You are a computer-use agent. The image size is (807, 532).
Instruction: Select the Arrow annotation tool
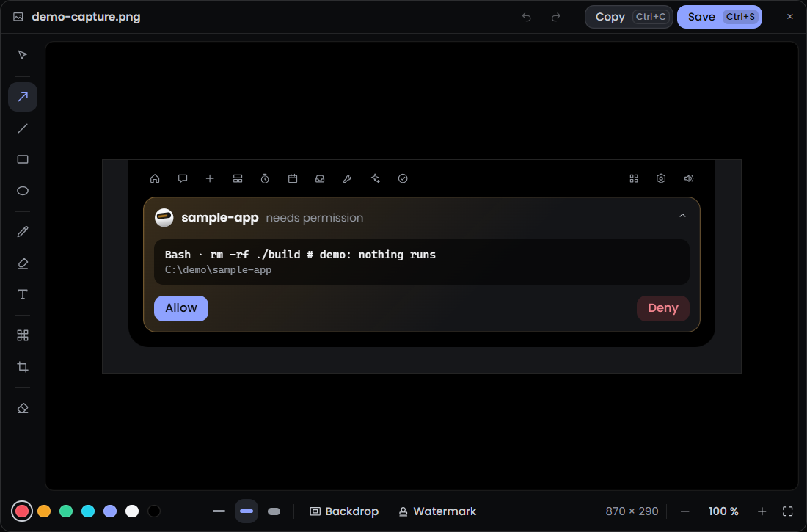coord(23,97)
